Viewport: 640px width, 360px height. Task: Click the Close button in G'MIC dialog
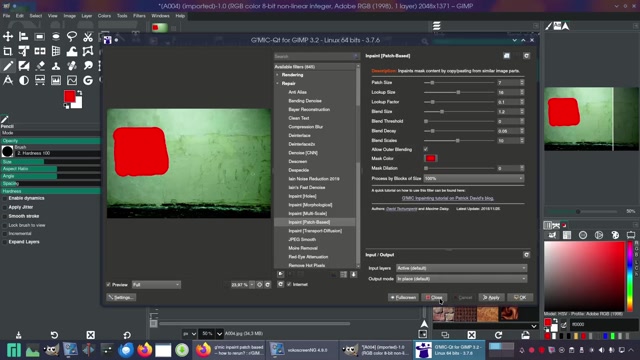pos(434,298)
